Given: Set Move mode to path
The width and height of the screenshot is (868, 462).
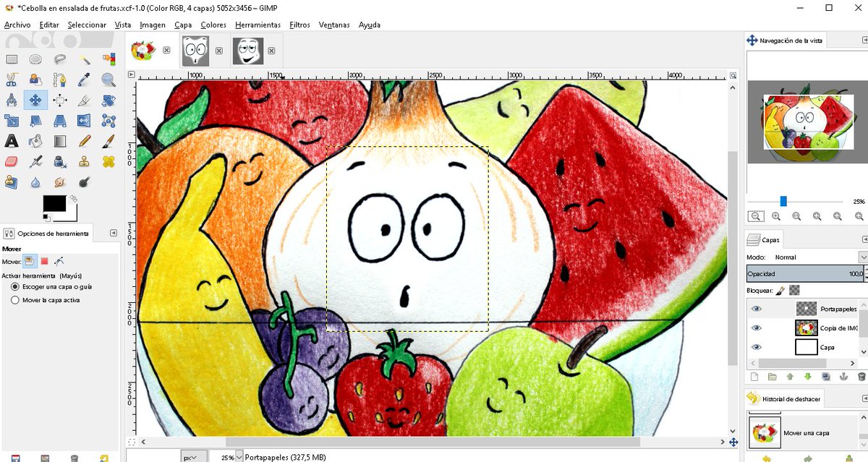Looking at the screenshot, I should click(x=59, y=261).
